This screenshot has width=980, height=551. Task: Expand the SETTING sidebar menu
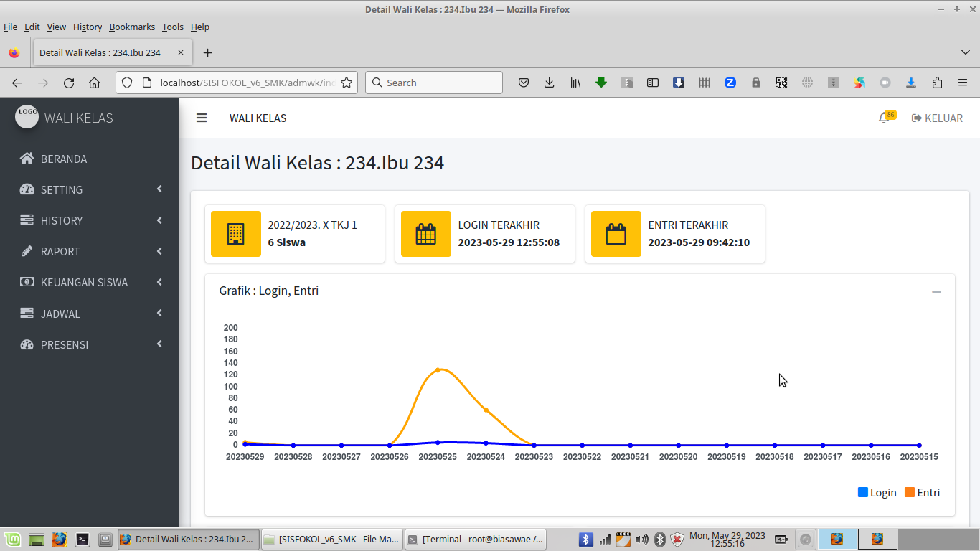90,189
